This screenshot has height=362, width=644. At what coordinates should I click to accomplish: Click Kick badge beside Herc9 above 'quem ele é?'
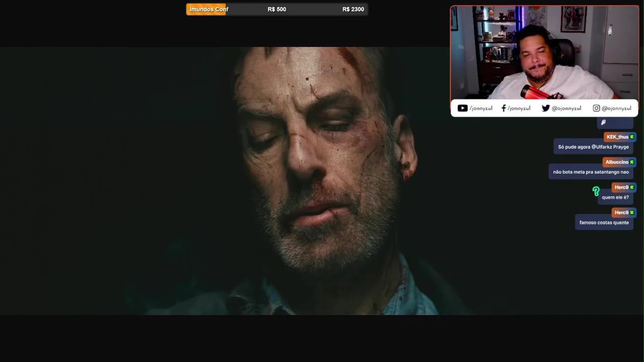[632, 187]
